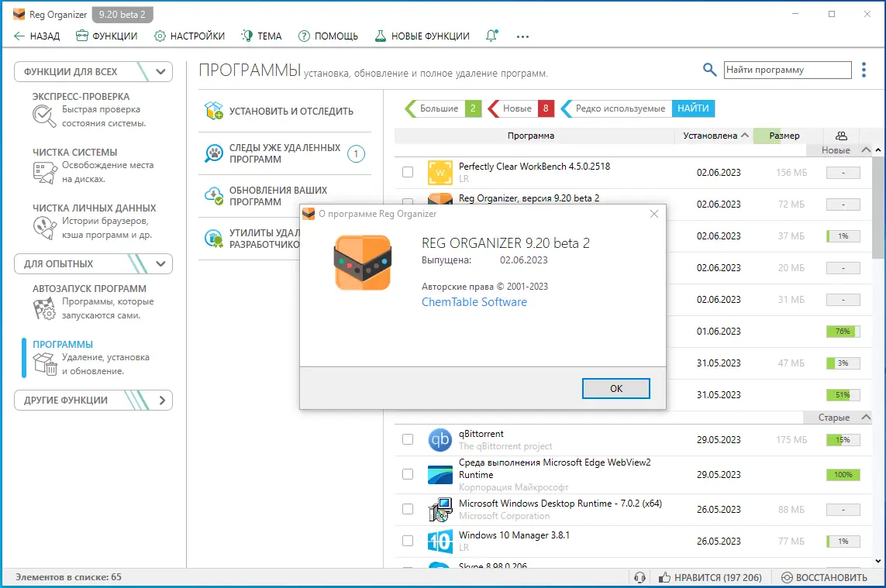Click the developer uninstall utilities icon

[214, 239]
